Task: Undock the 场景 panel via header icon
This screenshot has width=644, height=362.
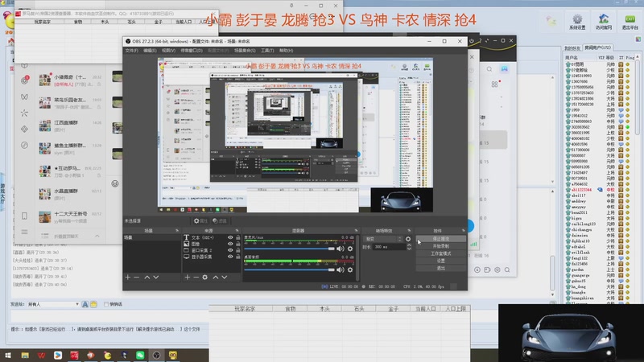Action: (177, 231)
